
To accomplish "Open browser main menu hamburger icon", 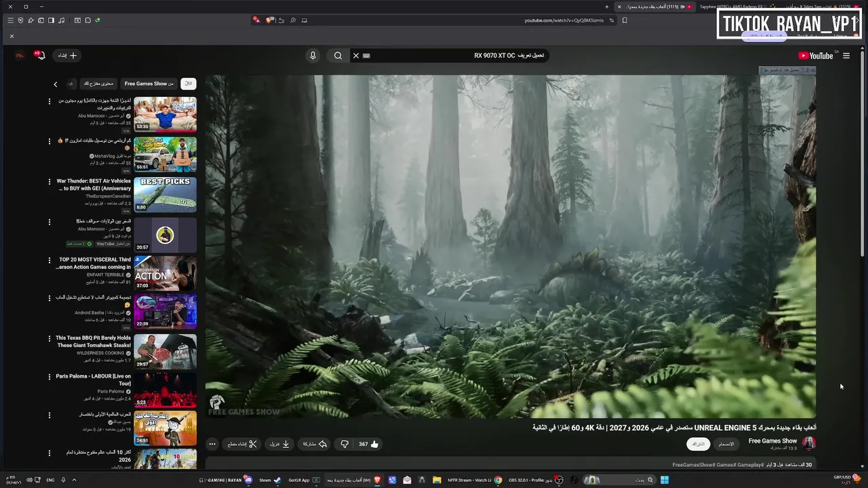I will (x=10, y=20).
